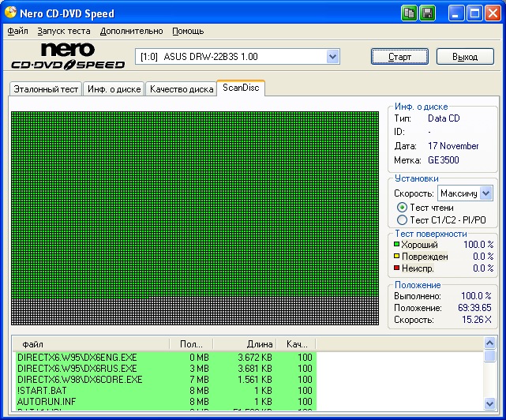
Task: Click the Длина column header
Action: pyautogui.click(x=244, y=344)
